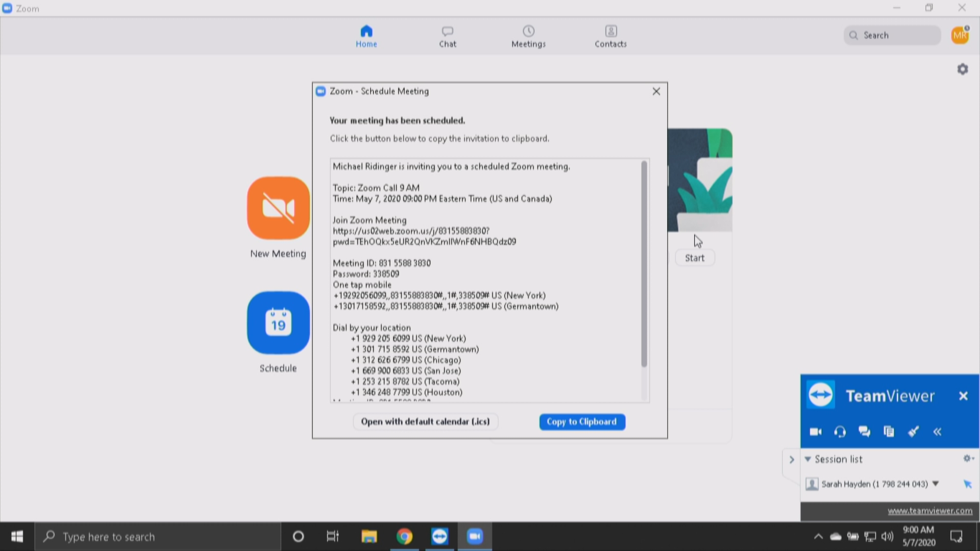Click the +1 669 900 6833 US (San Jose) line
This screenshot has width=980, height=551.
406,371
